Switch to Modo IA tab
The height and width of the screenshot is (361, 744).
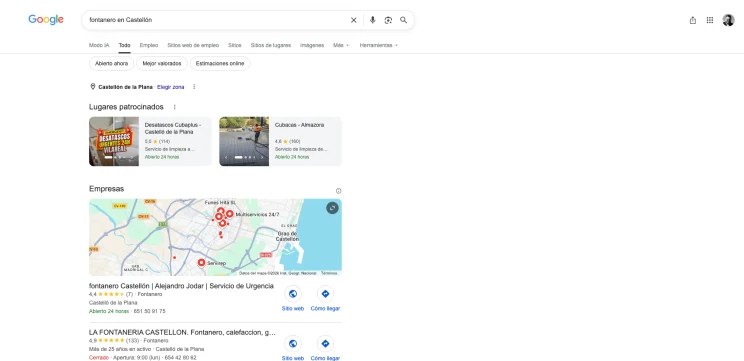(99, 45)
